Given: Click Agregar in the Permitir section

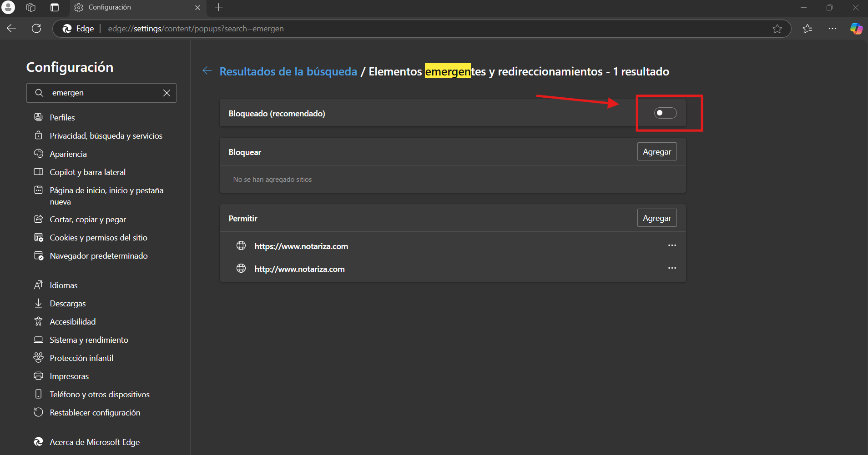Looking at the screenshot, I should coord(657,218).
